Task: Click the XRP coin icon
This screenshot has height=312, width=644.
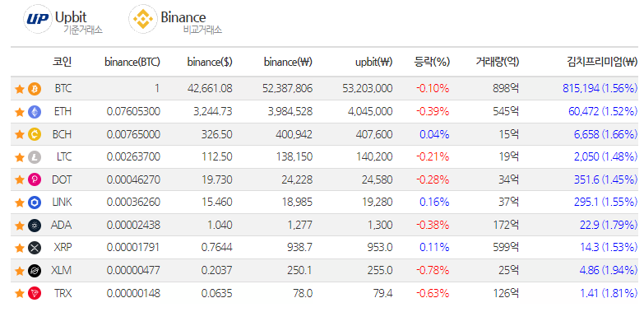Action: 35,248
